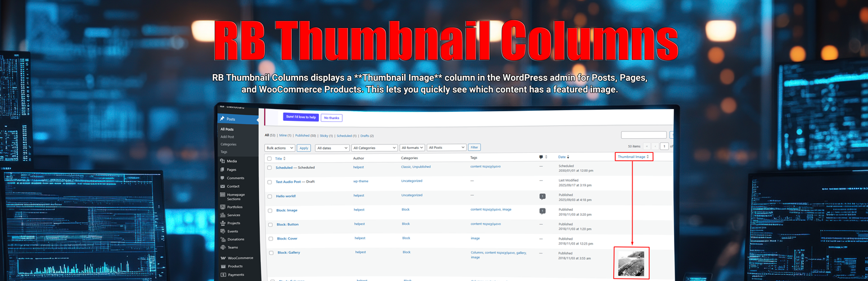Open the Block: Gallery post title link
Image resolution: width=868 pixels, height=281 pixels.
289,253
